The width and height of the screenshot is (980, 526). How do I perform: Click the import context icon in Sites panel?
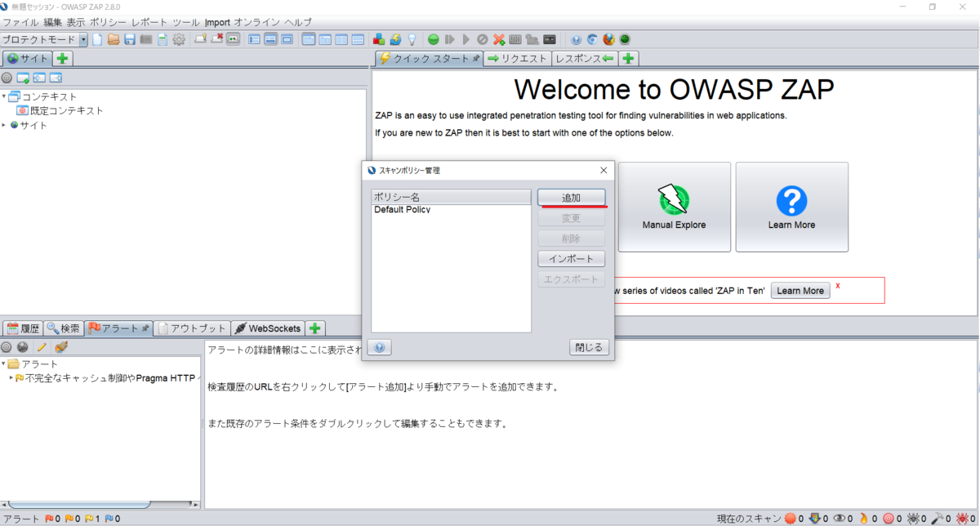[x=39, y=78]
